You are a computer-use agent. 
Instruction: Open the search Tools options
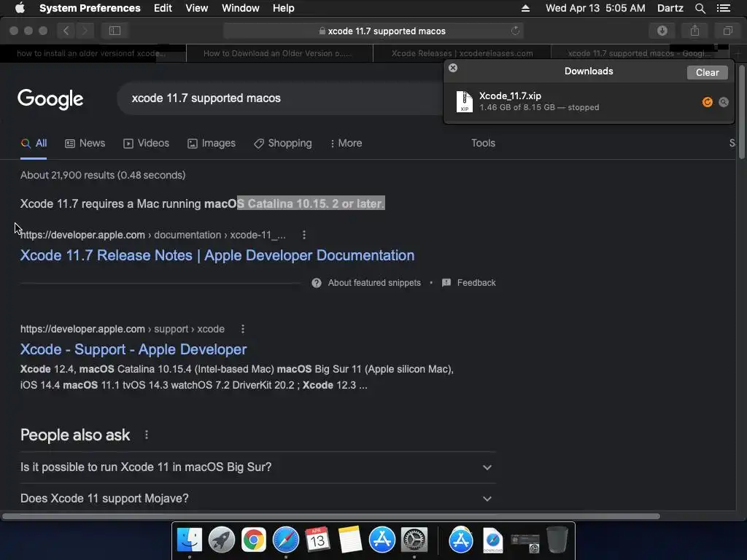(x=483, y=143)
